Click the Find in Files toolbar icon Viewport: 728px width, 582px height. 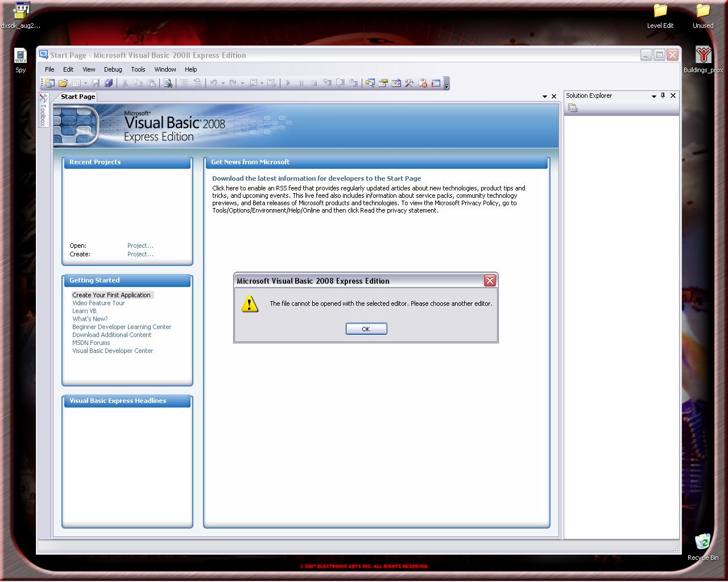point(168,83)
